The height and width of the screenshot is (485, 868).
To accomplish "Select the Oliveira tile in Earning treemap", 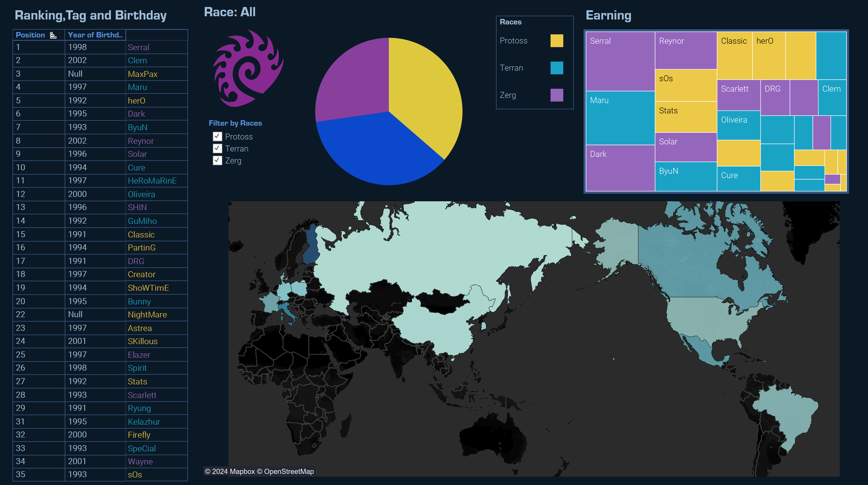I will coord(738,125).
